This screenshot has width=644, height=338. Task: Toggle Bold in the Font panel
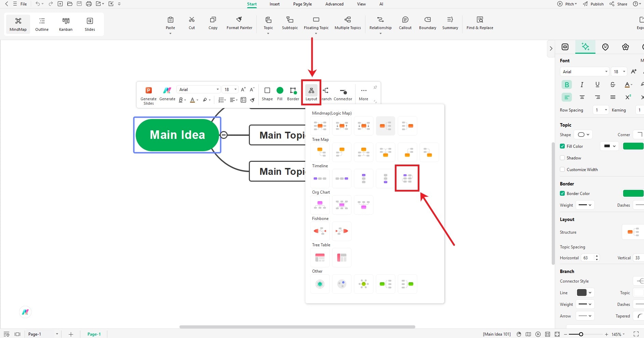tap(567, 84)
